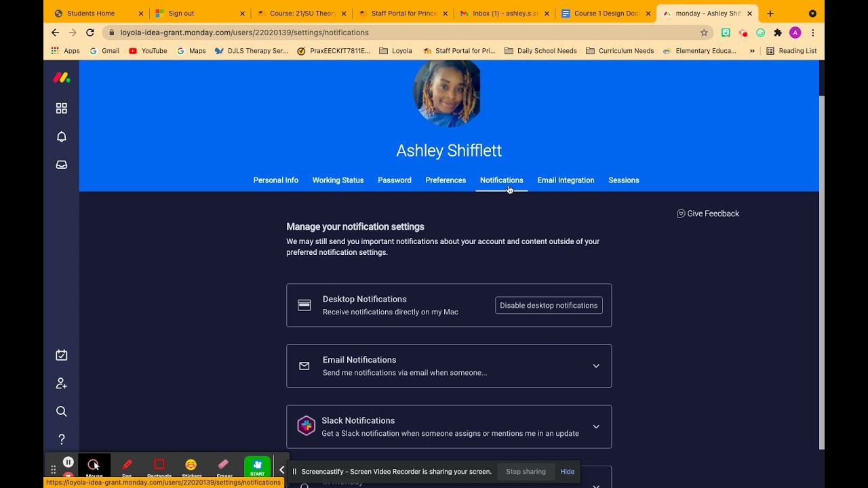This screenshot has width=868, height=488.
Task: Open the Email Integration tab
Action: click(x=566, y=180)
